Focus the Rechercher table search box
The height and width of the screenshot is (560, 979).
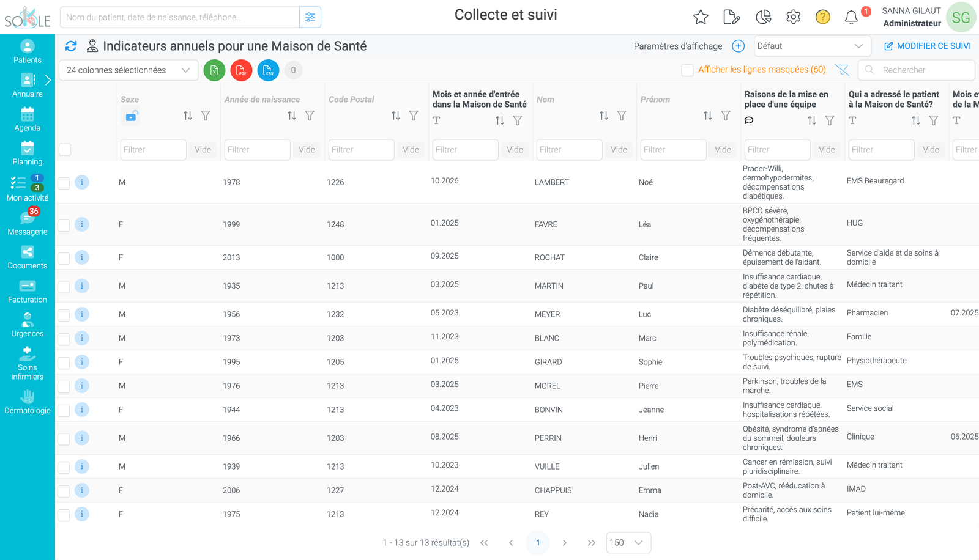pyautogui.click(x=916, y=70)
